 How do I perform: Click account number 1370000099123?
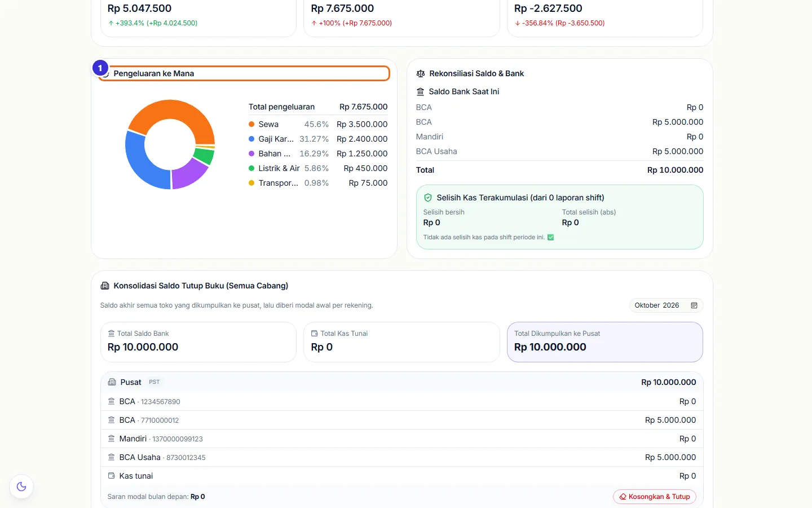click(178, 439)
